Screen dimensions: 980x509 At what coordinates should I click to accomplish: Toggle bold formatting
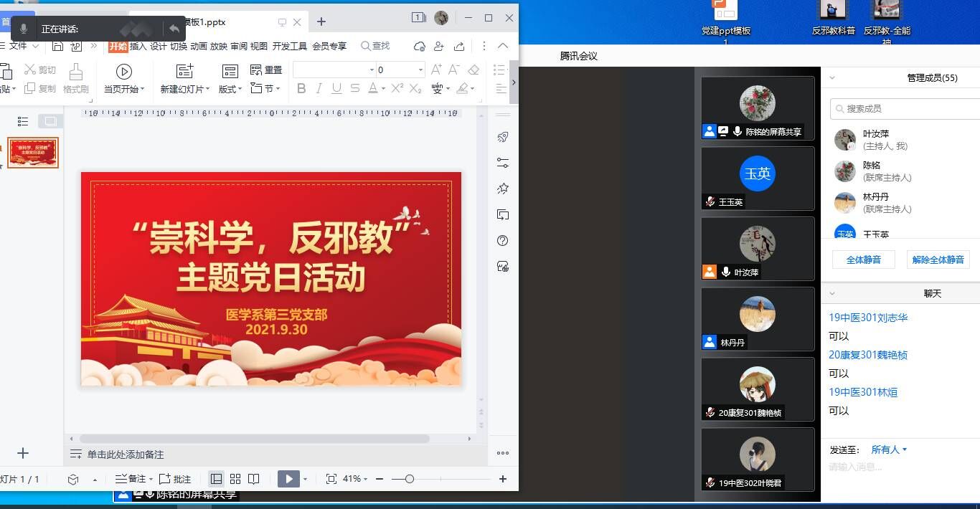click(301, 89)
